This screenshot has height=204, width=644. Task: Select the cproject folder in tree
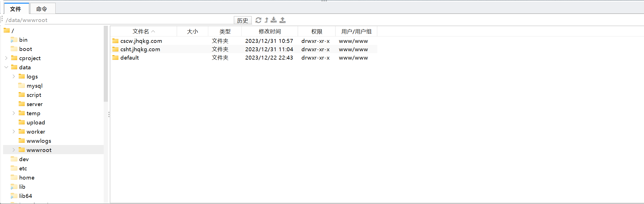pyautogui.click(x=26, y=58)
